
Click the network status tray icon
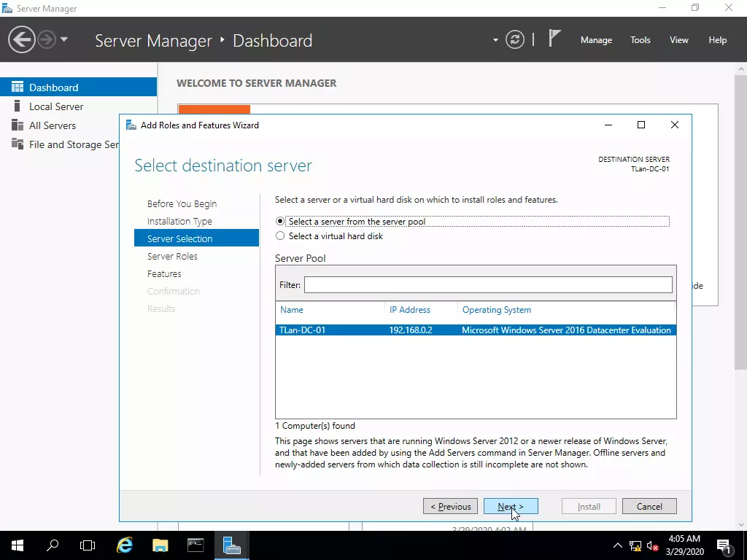point(635,546)
